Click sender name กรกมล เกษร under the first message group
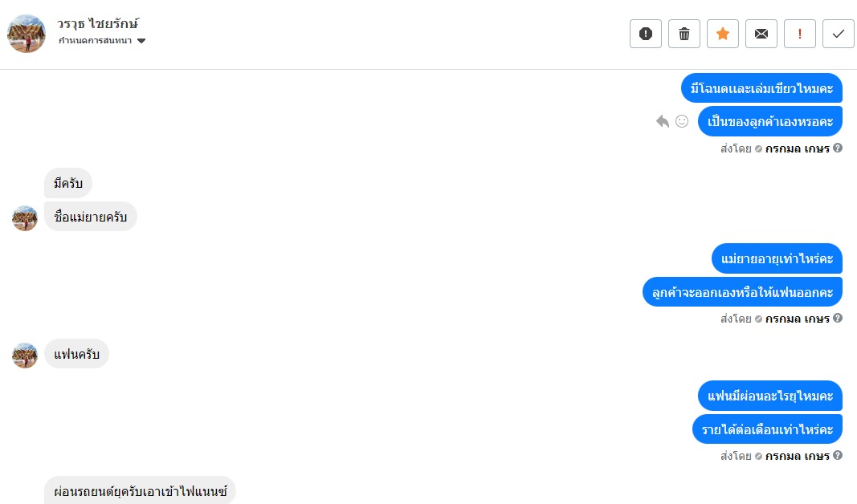The width and height of the screenshot is (857, 504). (797, 148)
